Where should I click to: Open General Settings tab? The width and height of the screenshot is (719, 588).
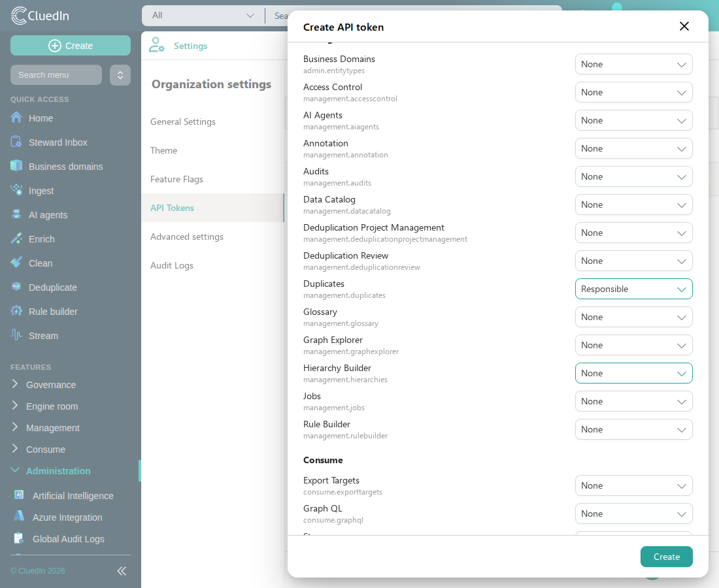213,122
